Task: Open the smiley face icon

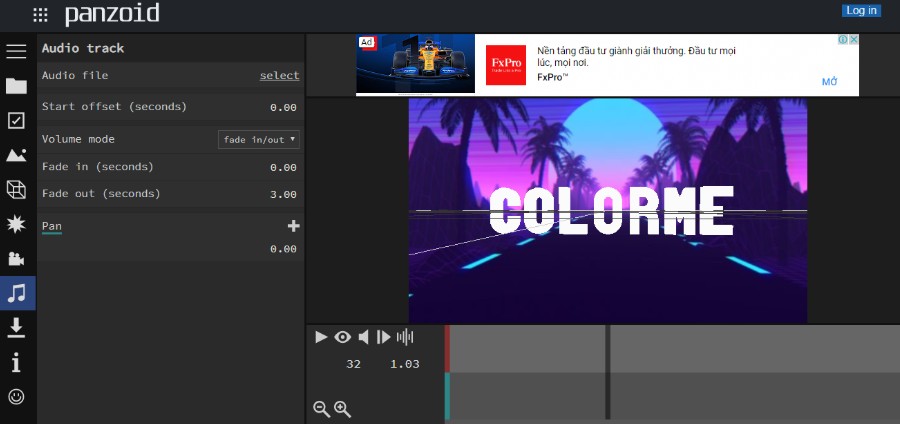Action: pos(16,396)
